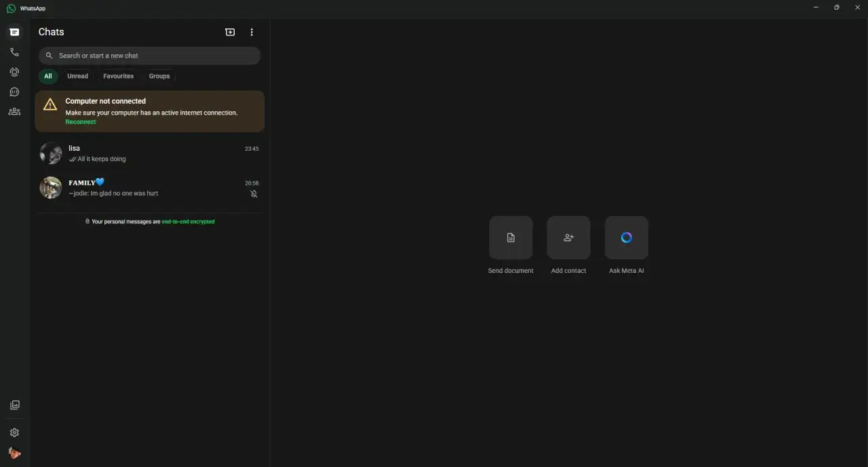Open the Communities sidebar icon
The image size is (868, 467).
14,112
